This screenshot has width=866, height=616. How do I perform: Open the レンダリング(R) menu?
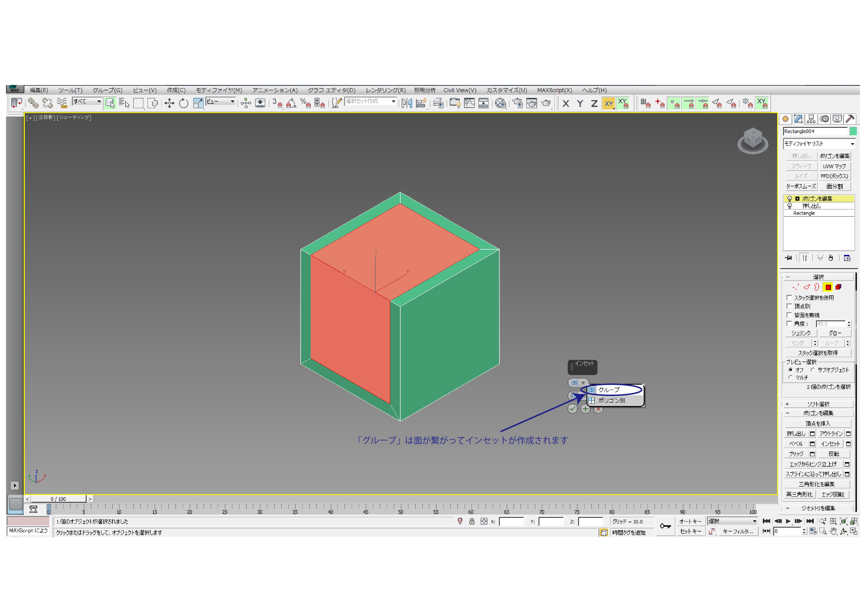385,90
